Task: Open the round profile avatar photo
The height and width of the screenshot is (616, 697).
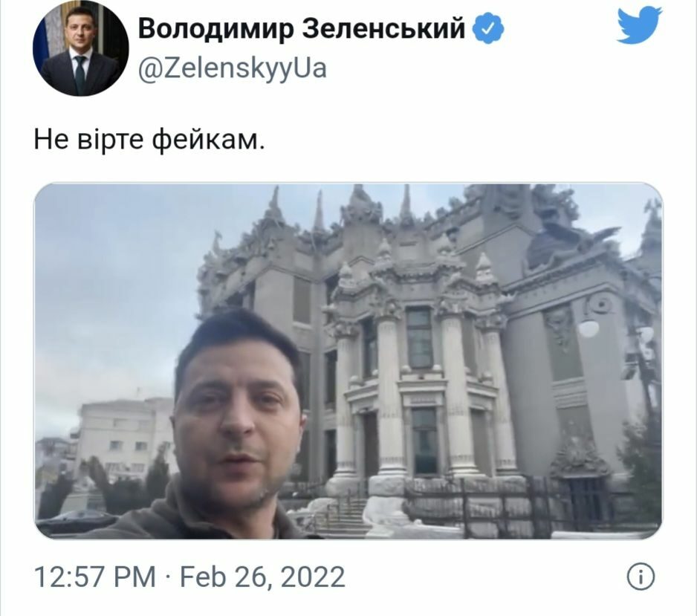Action: pyautogui.click(x=81, y=48)
